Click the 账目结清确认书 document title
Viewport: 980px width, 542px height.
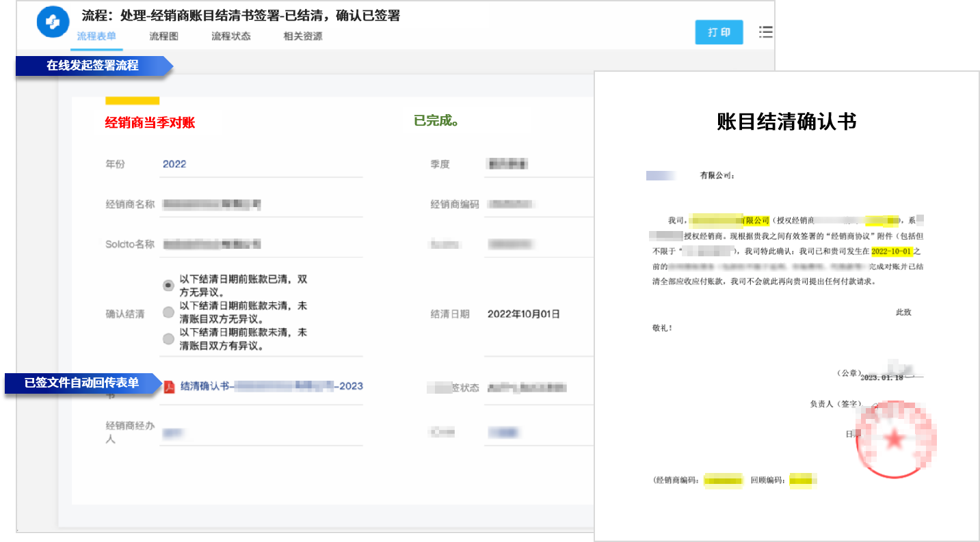[786, 122]
